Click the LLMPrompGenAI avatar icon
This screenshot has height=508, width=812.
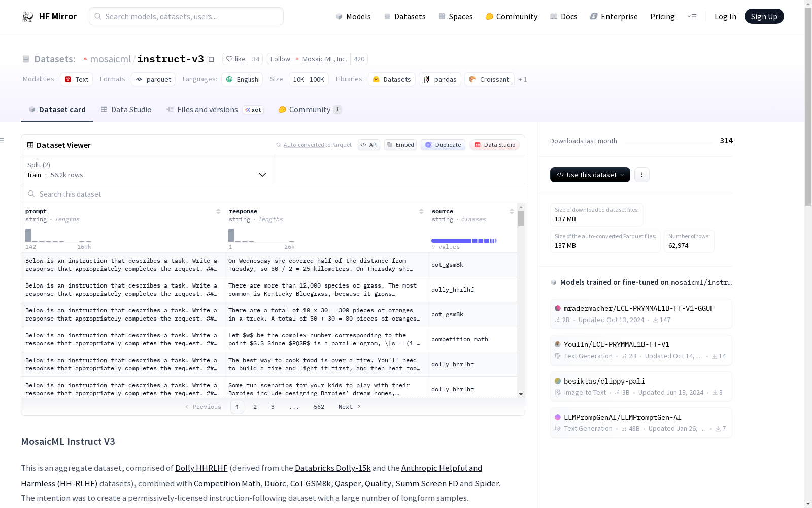coord(558,417)
